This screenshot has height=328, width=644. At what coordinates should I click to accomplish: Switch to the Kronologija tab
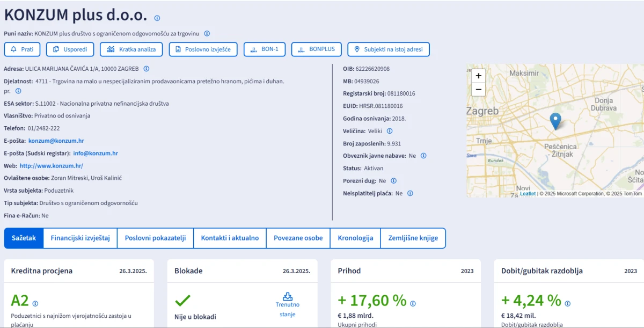[x=355, y=238]
